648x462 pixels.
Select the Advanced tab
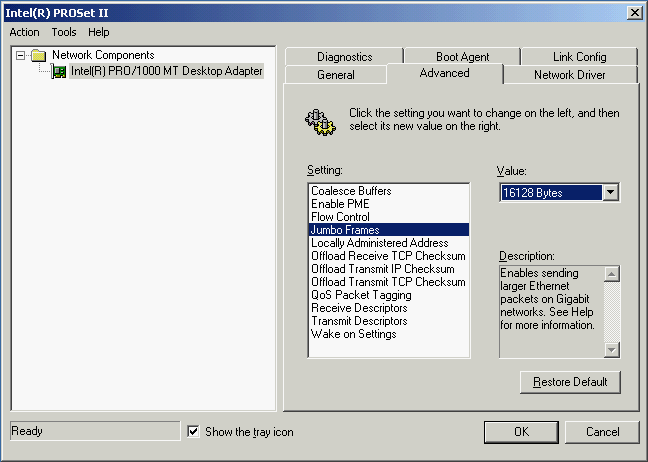[x=445, y=73]
